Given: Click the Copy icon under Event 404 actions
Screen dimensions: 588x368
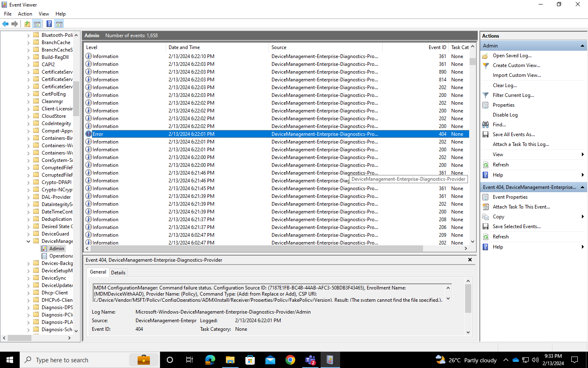Looking at the screenshot, I should 486,216.
